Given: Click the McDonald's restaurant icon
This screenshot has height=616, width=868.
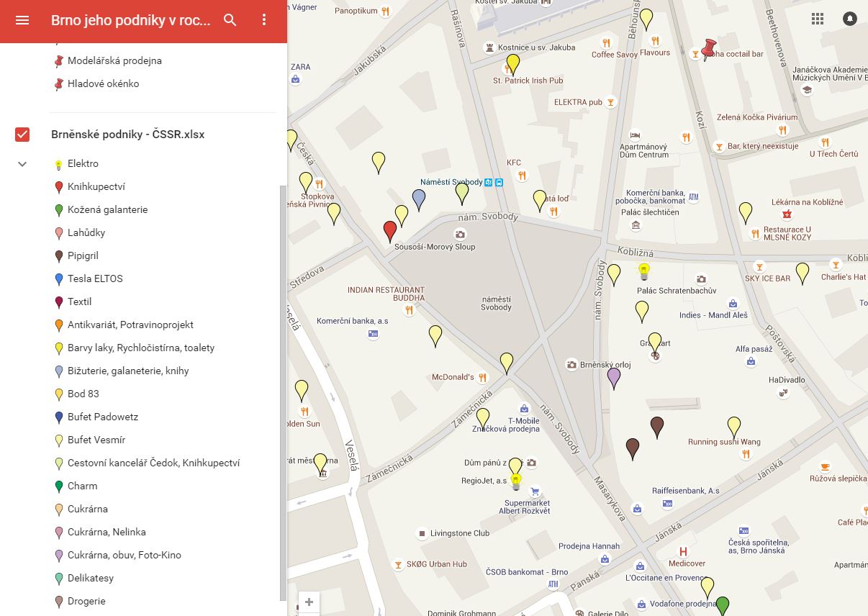Looking at the screenshot, I should (483, 377).
